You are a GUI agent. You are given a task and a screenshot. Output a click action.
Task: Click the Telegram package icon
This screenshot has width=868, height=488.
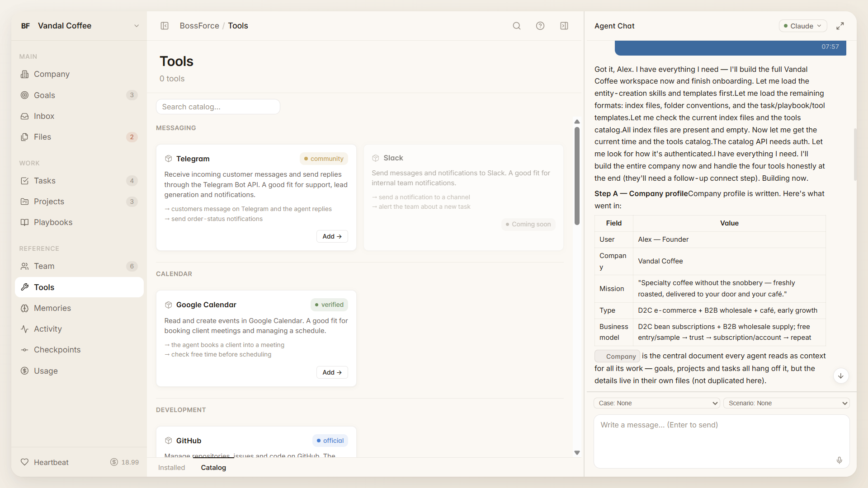pos(168,159)
